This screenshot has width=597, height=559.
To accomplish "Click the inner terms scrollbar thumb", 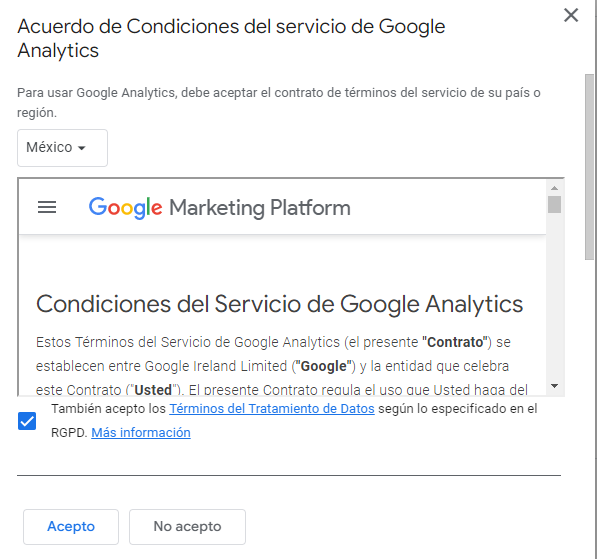I will point(554,204).
